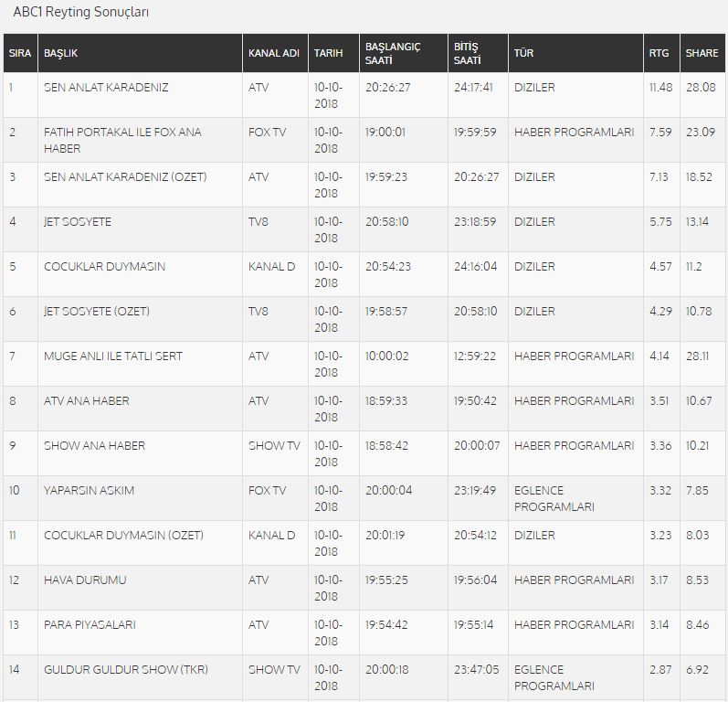Screen dimensions: 728x702
Task: Click start time 18:59:33
Action: 385,401
